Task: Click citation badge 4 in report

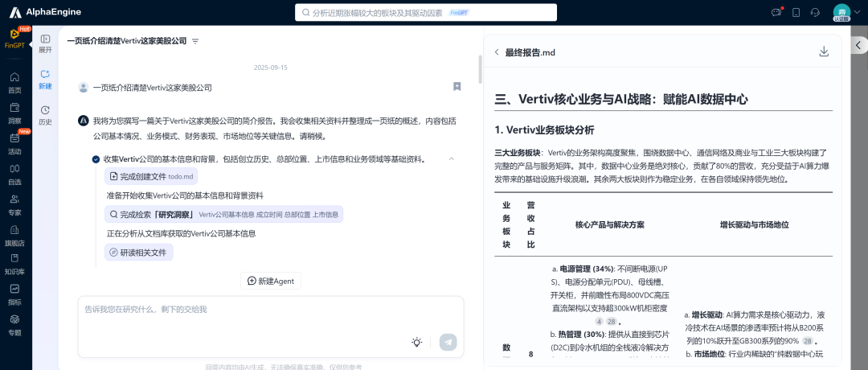Action: (x=599, y=322)
